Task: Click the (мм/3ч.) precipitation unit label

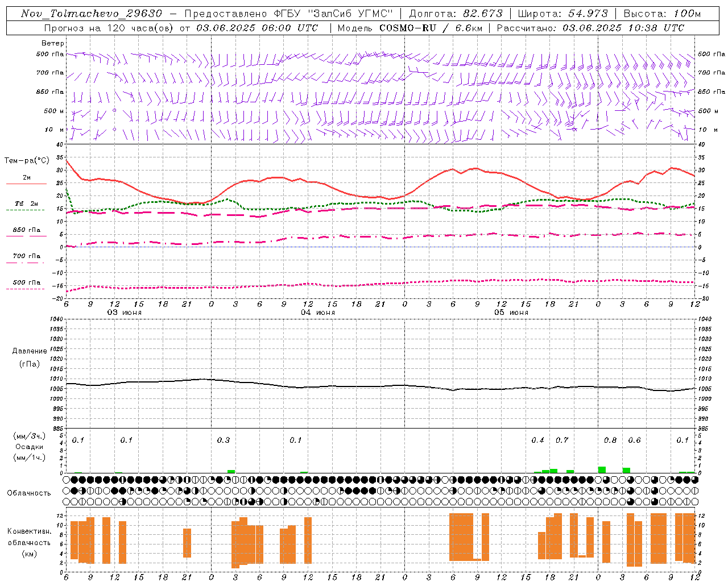Action: click(x=29, y=436)
